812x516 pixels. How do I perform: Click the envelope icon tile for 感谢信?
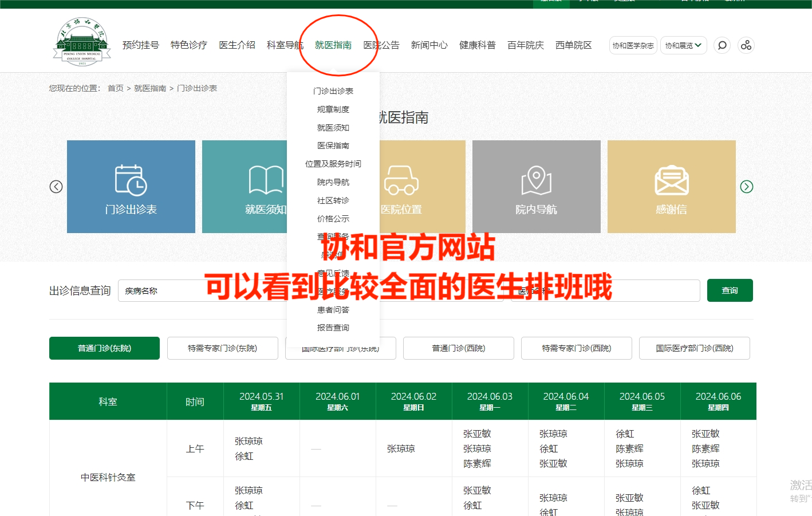click(x=671, y=180)
